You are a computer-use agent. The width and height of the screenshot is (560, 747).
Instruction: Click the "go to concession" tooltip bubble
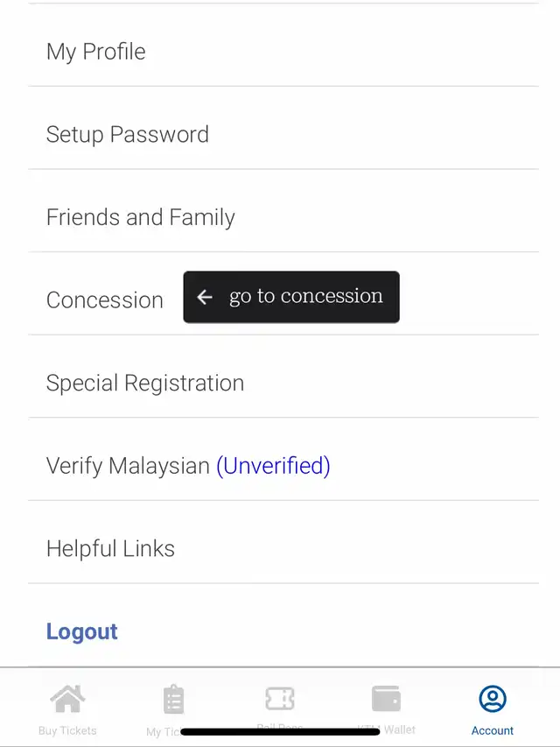click(291, 297)
